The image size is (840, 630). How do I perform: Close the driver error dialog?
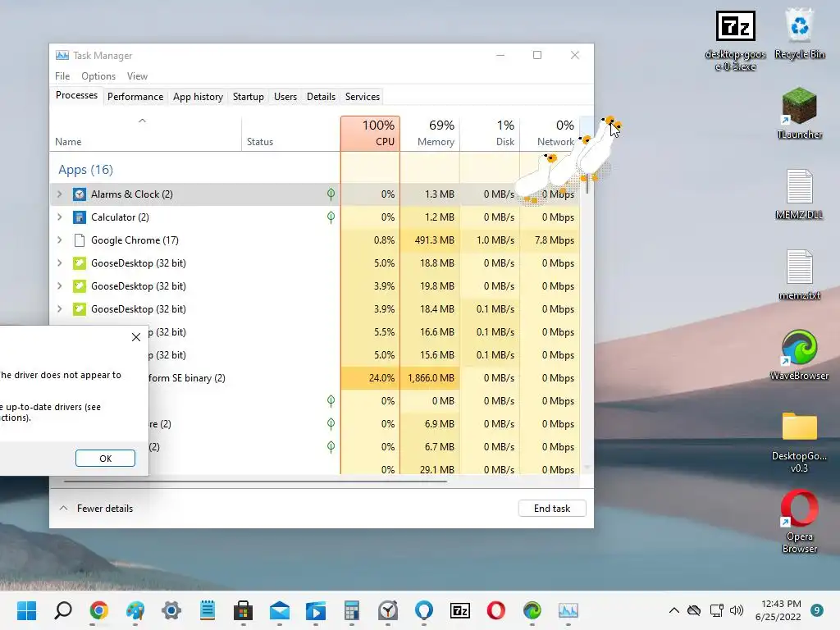click(136, 337)
